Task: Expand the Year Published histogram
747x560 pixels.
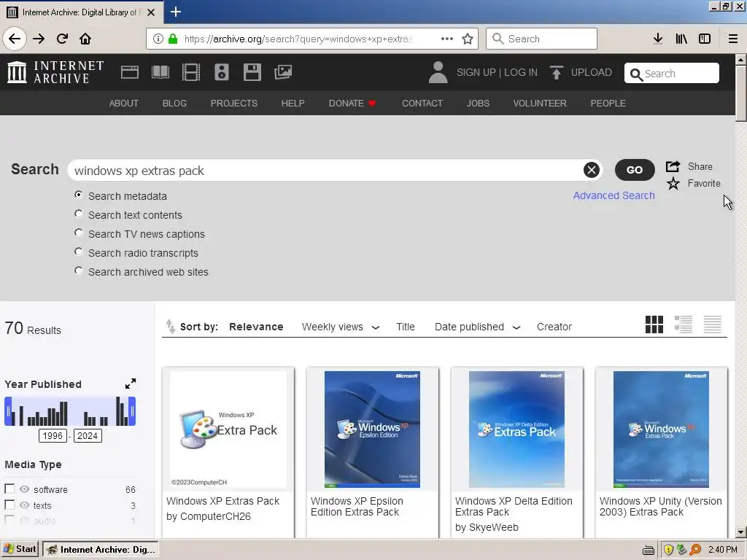Action: pos(130,384)
